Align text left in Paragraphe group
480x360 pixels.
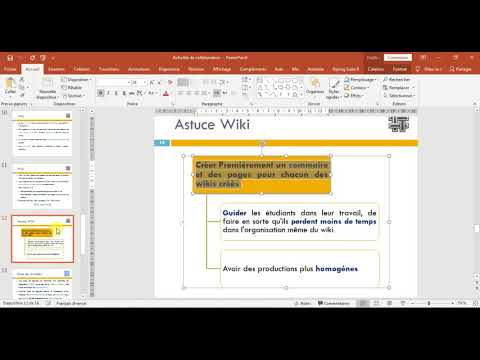[x=181, y=93]
